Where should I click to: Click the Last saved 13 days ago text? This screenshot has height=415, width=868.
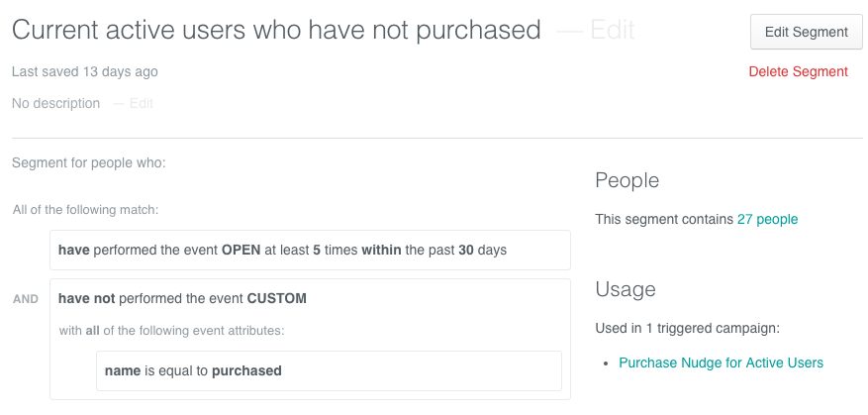coord(85,71)
